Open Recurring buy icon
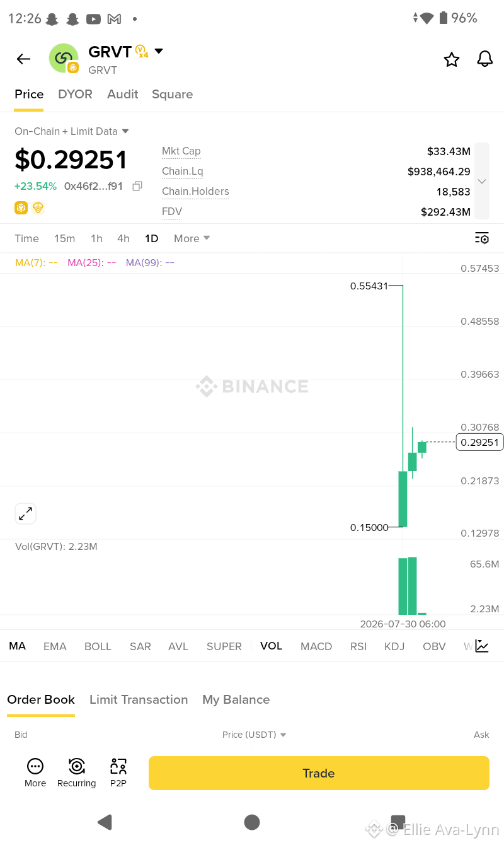 [x=76, y=773]
